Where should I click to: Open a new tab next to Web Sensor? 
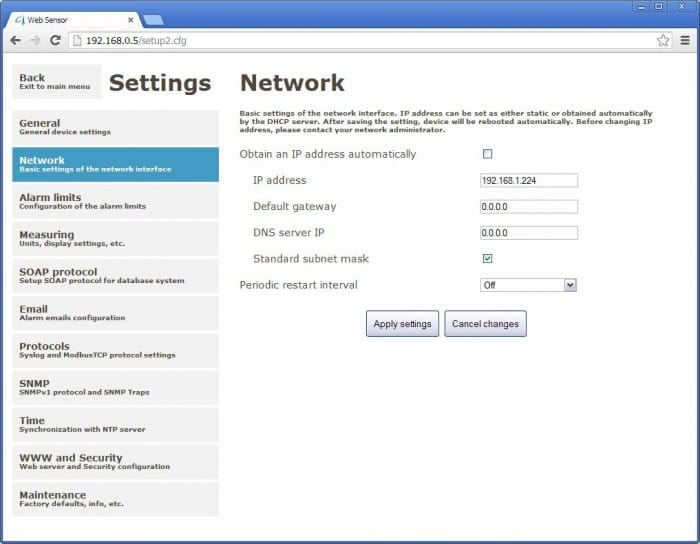153,19
